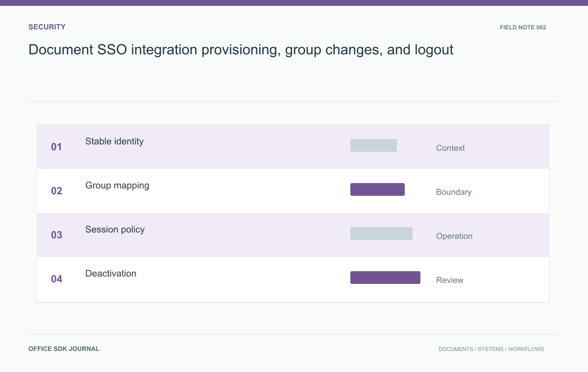This screenshot has width=588, height=372.
Task: Open the Deactivation row
Action: (293, 279)
